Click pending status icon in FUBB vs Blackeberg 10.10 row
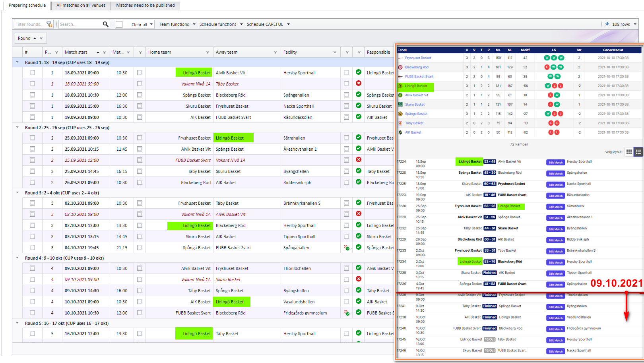The width and height of the screenshot is (644, 363). (347, 313)
